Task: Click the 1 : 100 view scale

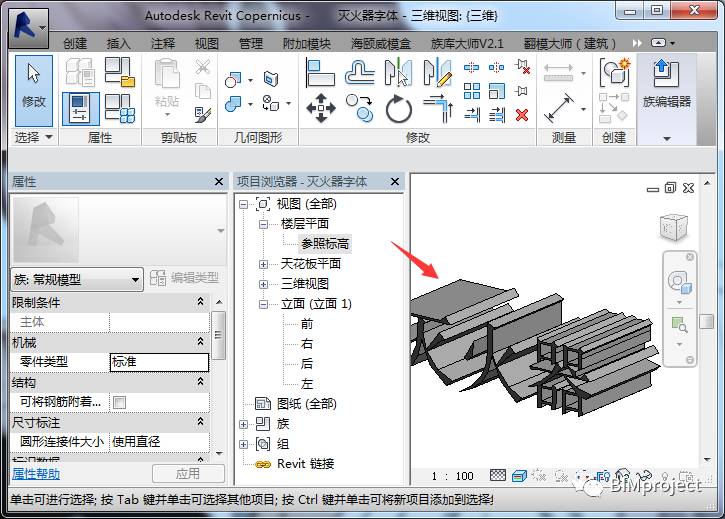Action: (452, 476)
